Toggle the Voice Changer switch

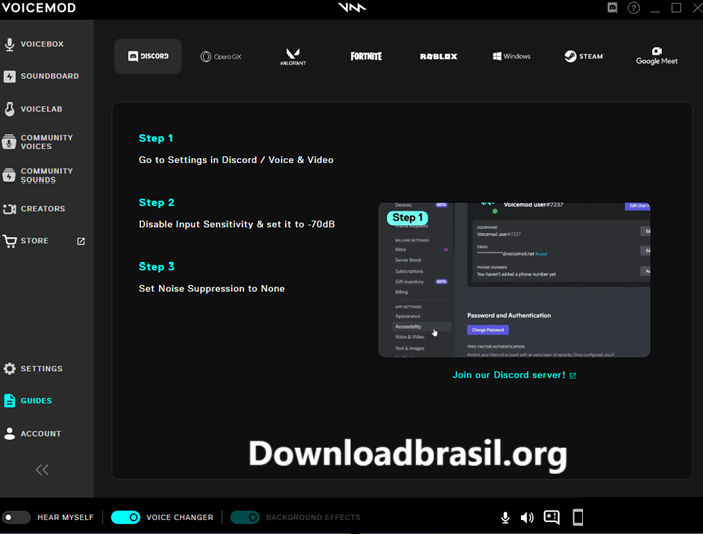126,517
